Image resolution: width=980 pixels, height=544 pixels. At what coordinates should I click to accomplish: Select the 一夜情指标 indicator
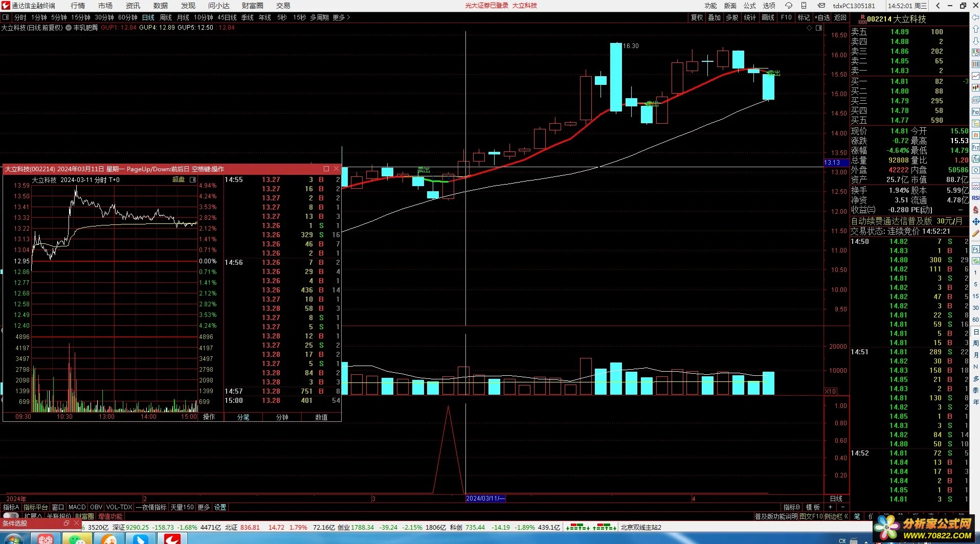click(x=151, y=507)
